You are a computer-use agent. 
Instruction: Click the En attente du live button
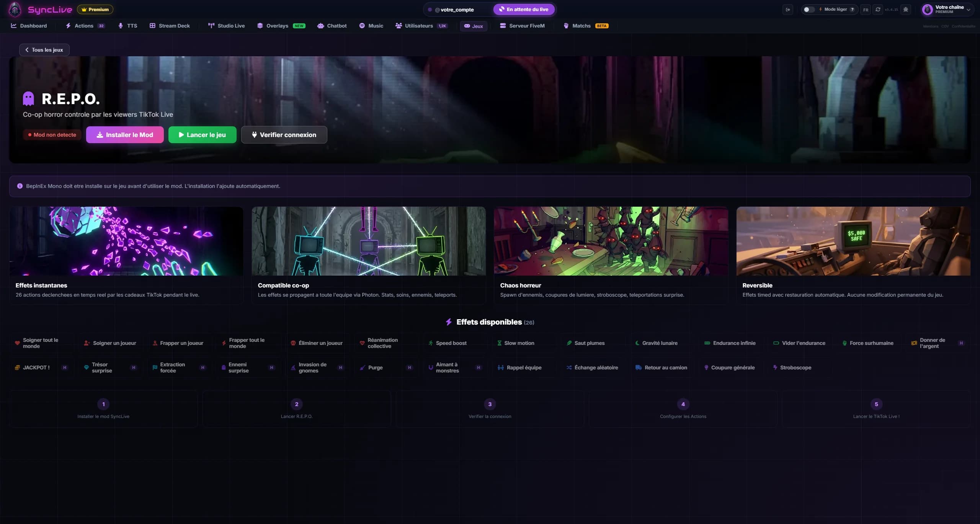coord(524,10)
